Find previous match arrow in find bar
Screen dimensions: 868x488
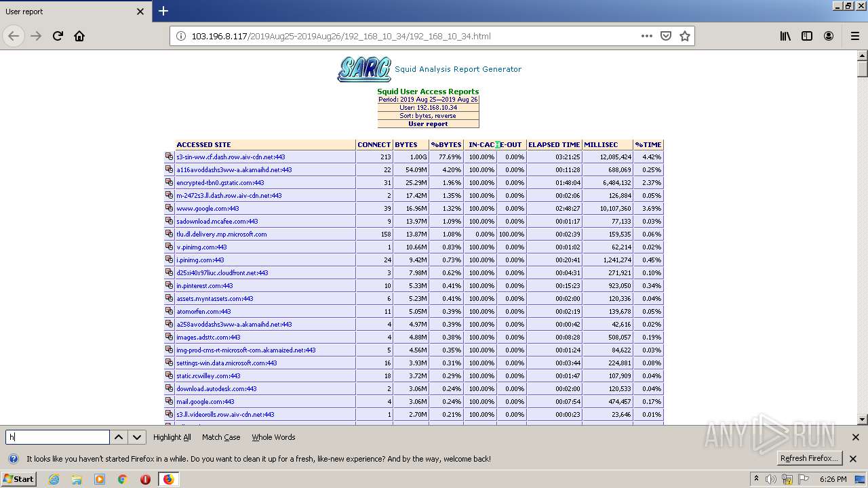[119, 437]
